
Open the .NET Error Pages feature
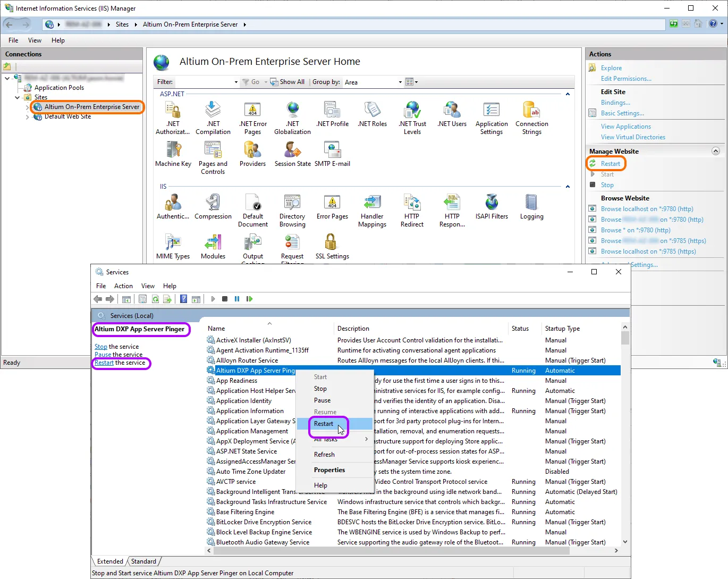(253, 111)
